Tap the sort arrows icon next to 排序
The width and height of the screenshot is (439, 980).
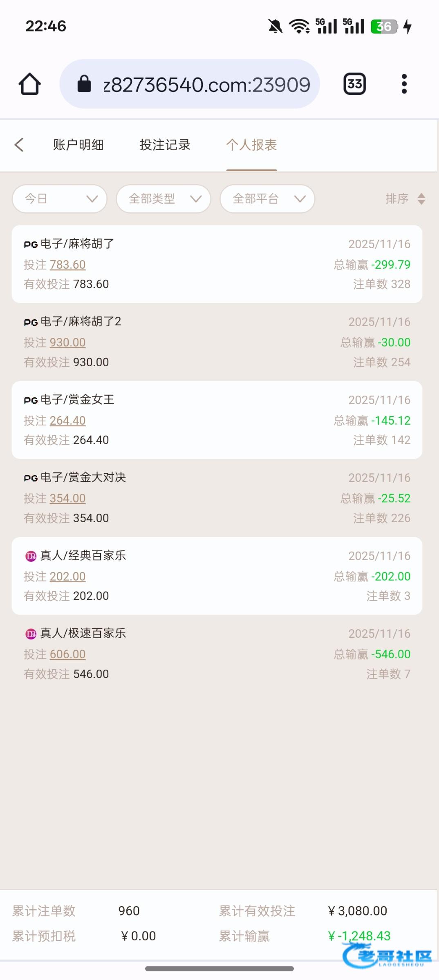pyautogui.click(x=421, y=199)
